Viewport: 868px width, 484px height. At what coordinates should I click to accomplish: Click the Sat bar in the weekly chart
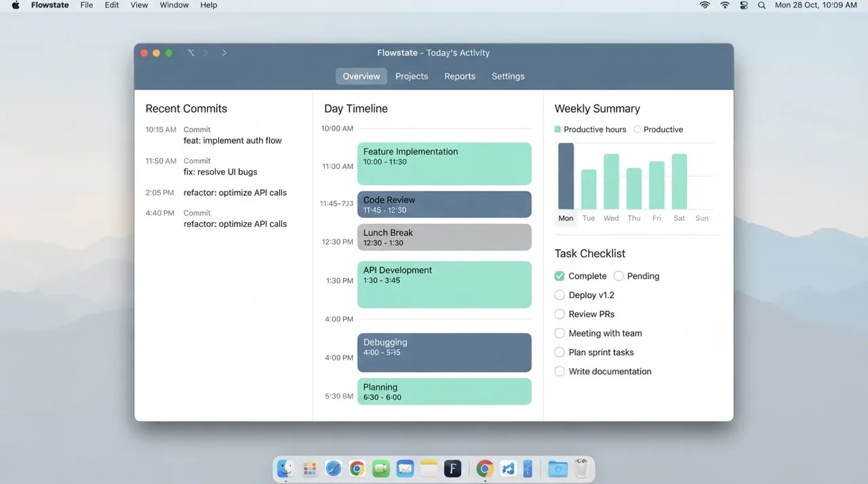click(x=679, y=182)
